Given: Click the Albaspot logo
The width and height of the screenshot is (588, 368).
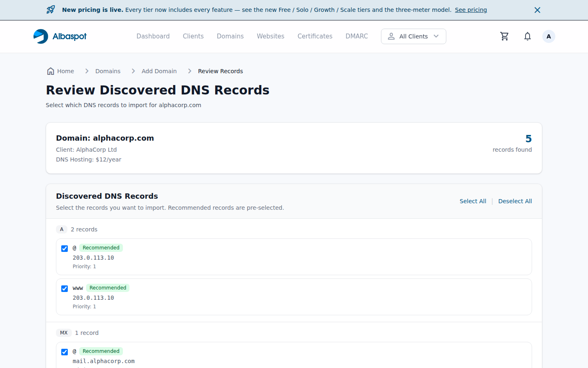Looking at the screenshot, I should [60, 36].
